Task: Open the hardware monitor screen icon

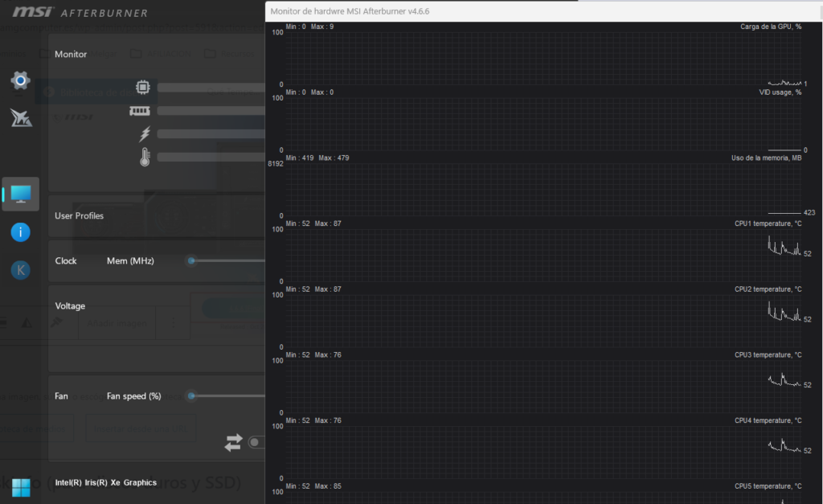Action: [21, 195]
